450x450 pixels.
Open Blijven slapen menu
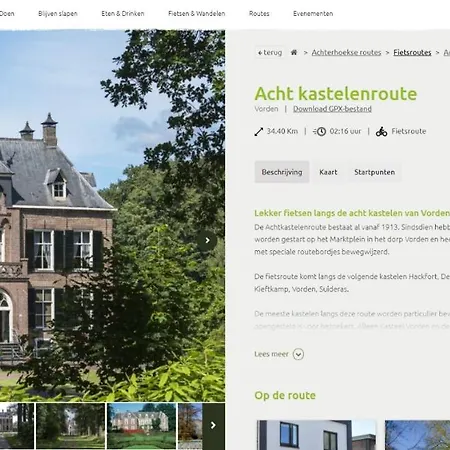[58, 14]
